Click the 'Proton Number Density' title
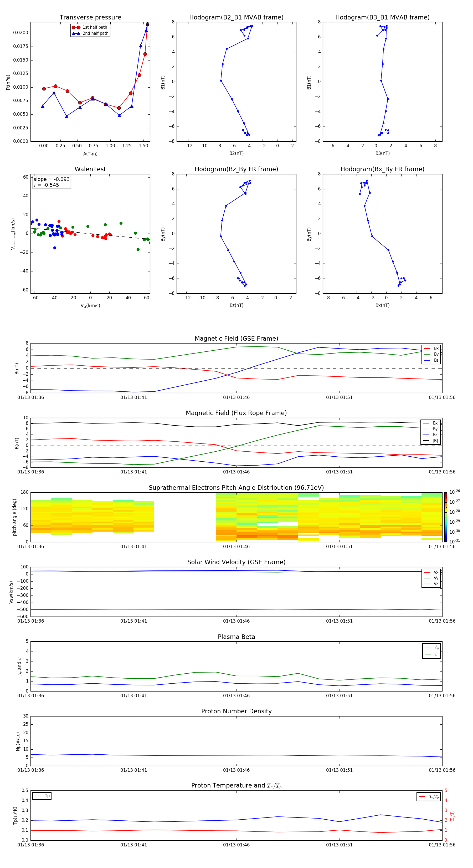 pyautogui.click(x=236, y=711)
